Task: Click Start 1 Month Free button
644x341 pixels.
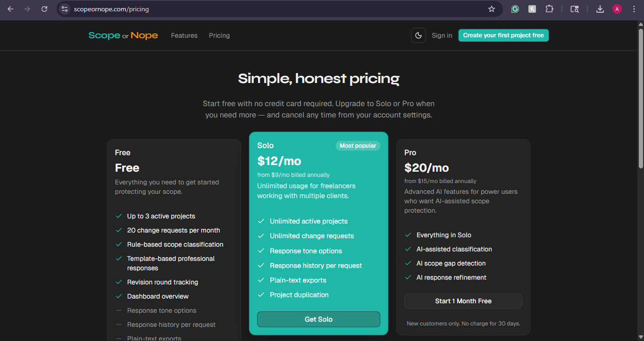Action: (463, 301)
